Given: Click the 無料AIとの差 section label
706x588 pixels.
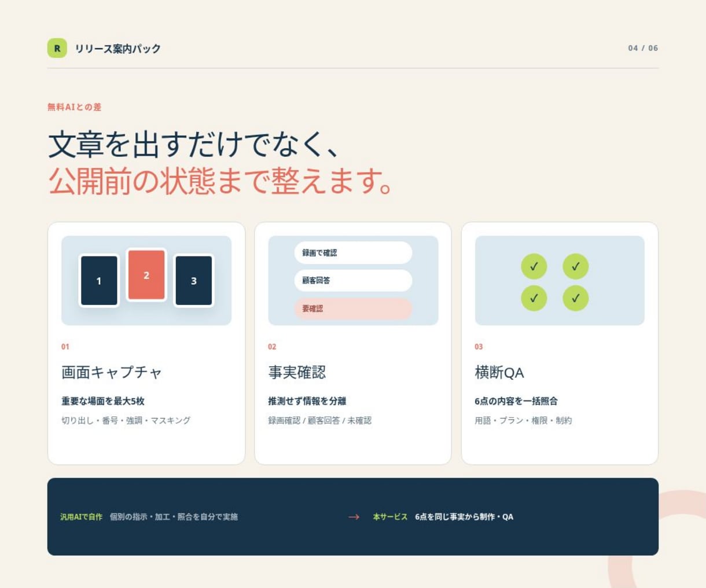Looking at the screenshot, I should [74, 107].
